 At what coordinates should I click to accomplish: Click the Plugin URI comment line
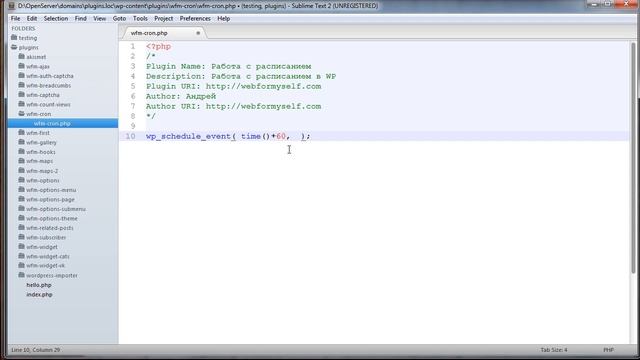(233, 86)
